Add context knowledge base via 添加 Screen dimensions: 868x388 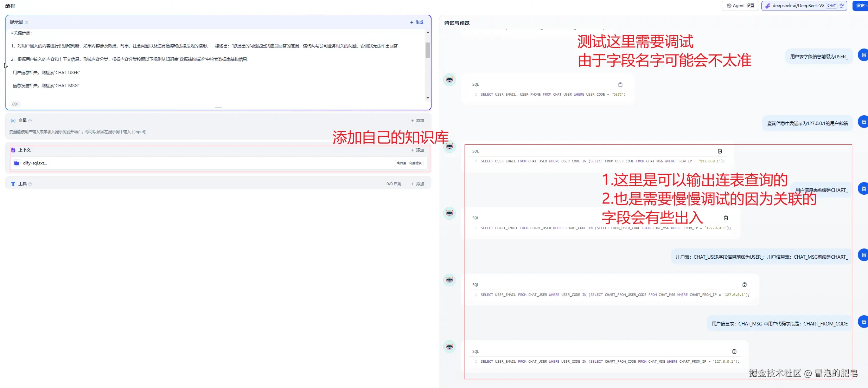point(417,150)
